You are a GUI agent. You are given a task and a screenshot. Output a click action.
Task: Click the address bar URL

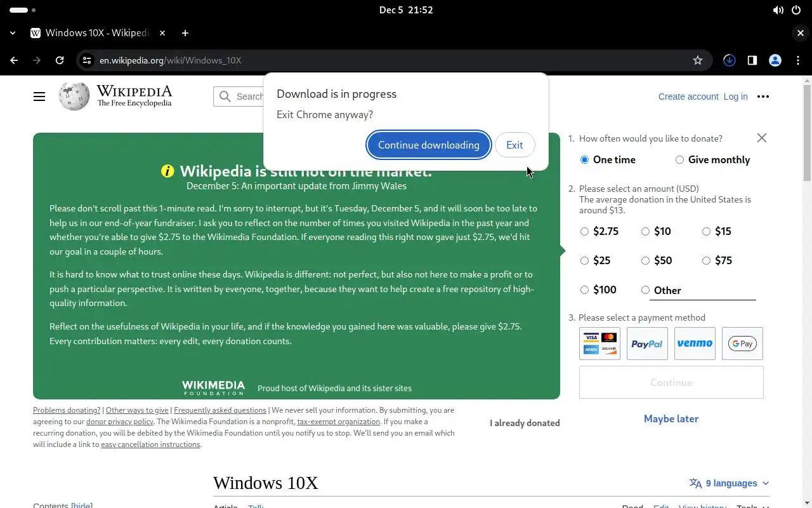(170, 60)
